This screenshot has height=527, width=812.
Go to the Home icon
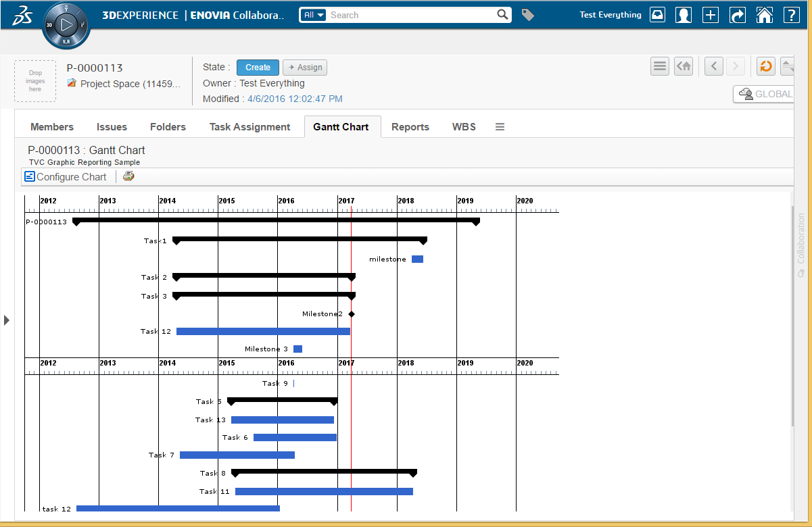[x=764, y=15]
